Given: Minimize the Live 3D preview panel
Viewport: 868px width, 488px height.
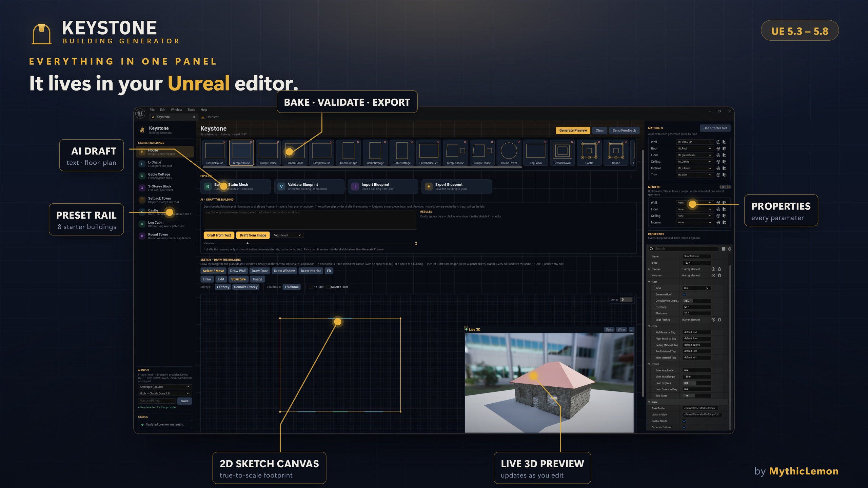Looking at the screenshot, I should coord(631,330).
